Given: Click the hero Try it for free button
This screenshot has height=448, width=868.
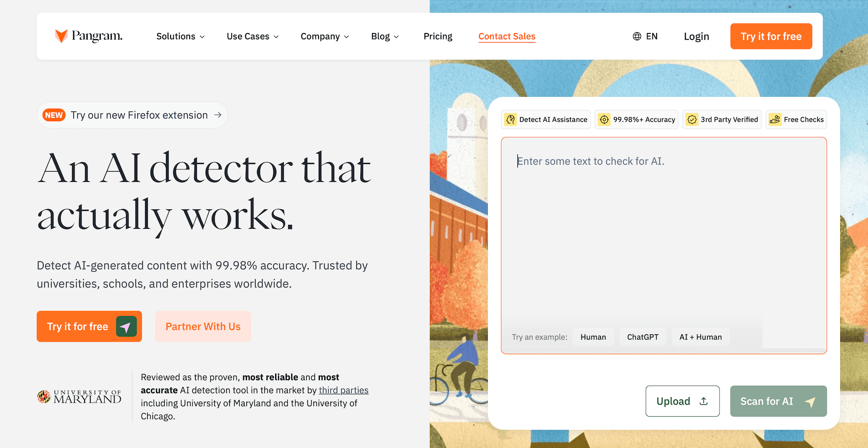Looking at the screenshot, I should click(89, 326).
